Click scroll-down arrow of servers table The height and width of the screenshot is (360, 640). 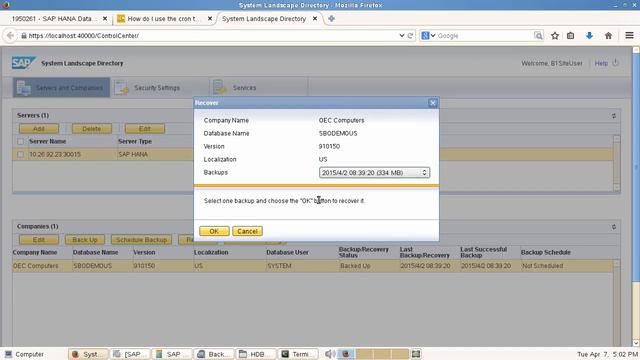pos(616,187)
